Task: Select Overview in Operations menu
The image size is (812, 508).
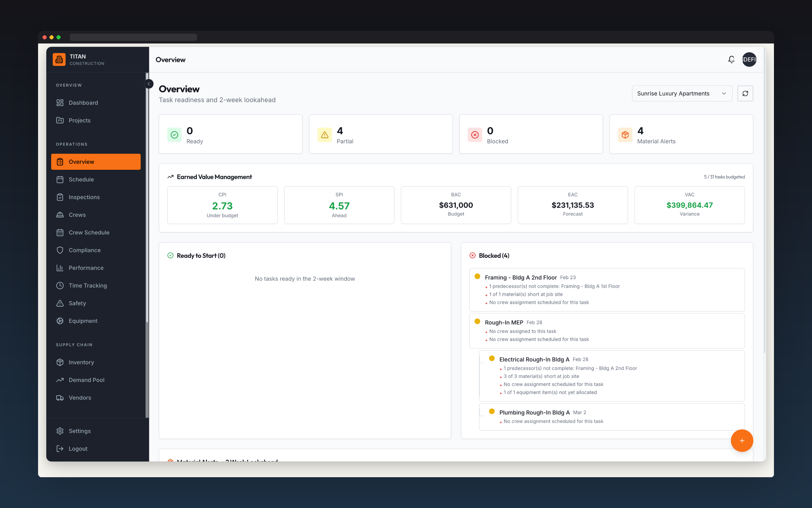Action: click(x=95, y=162)
